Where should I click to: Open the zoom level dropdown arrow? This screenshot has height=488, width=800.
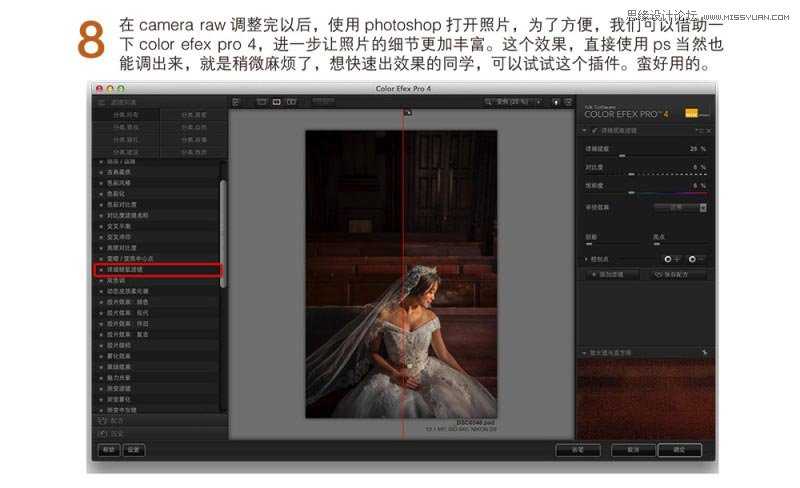coord(539,102)
